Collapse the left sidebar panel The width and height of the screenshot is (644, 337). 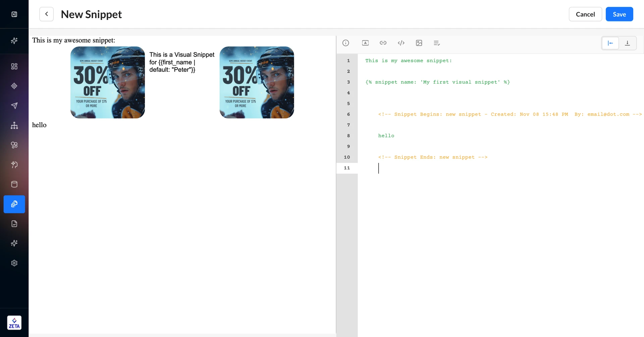pyautogui.click(x=14, y=14)
